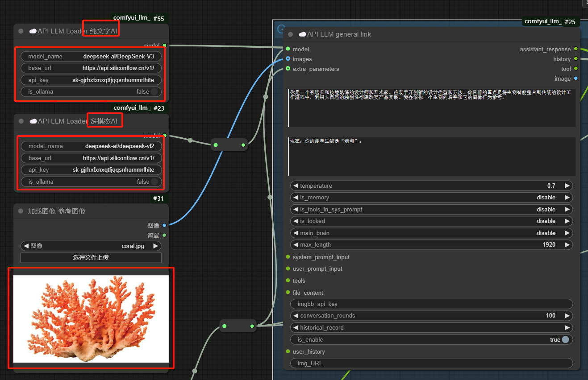This screenshot has width=588, height=380.
Task: Increase temperature with the right arrow
Action: (567, 186)
